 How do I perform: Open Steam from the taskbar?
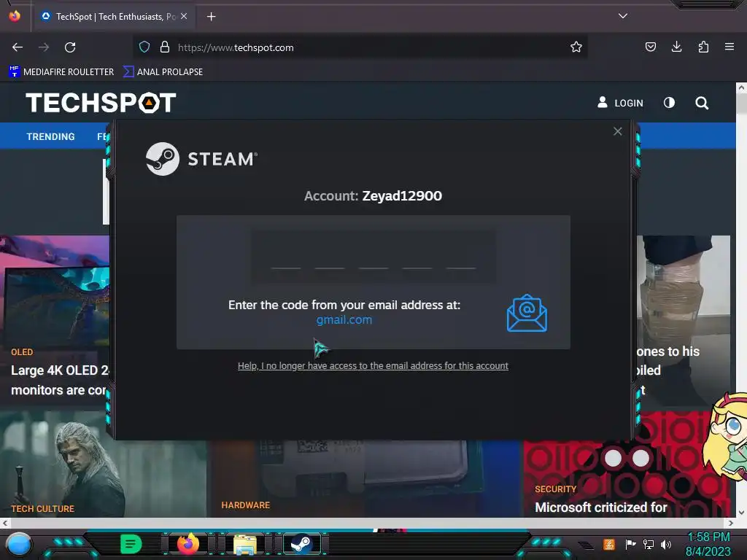pyautogui.click(x=301, y=544)
